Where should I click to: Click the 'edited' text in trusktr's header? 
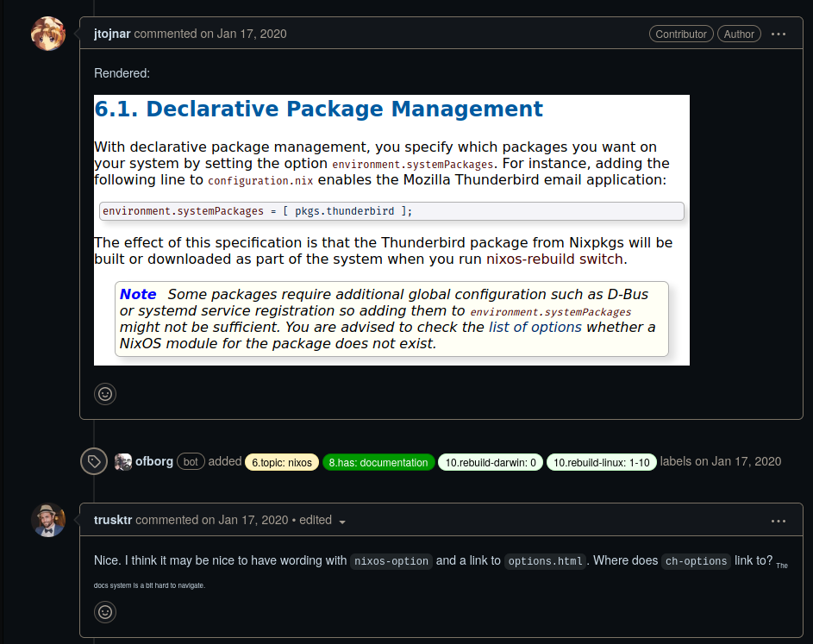tap(316, 520)
